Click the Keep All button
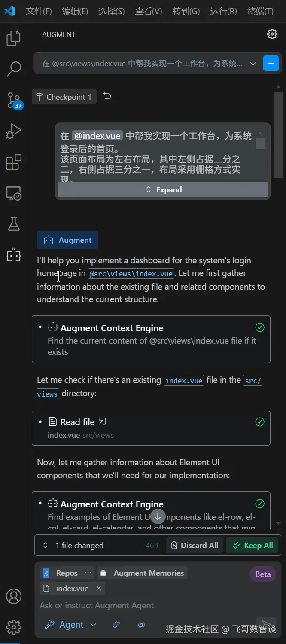Screen dimensions: 286x644 (x=253, y=545)
